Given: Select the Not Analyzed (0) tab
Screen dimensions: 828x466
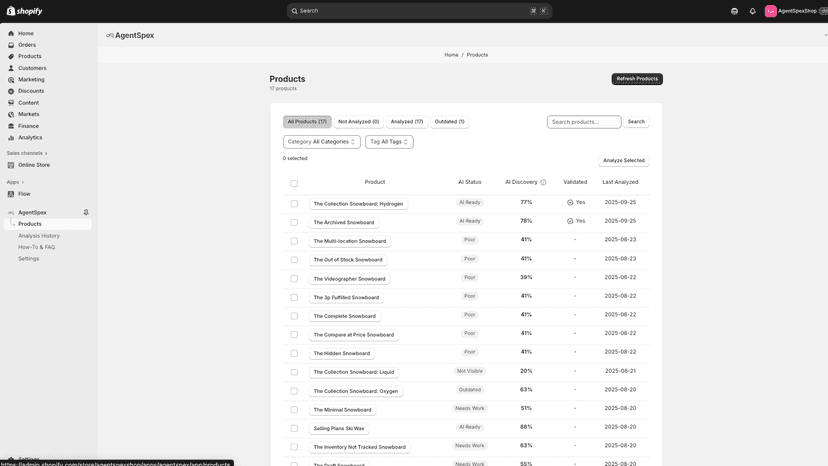Looking at the screenshot, I should click(x=359, y=122).
